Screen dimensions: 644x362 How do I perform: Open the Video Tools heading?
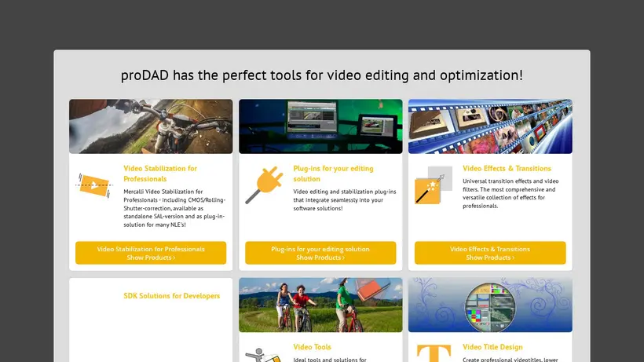[312, 347]
